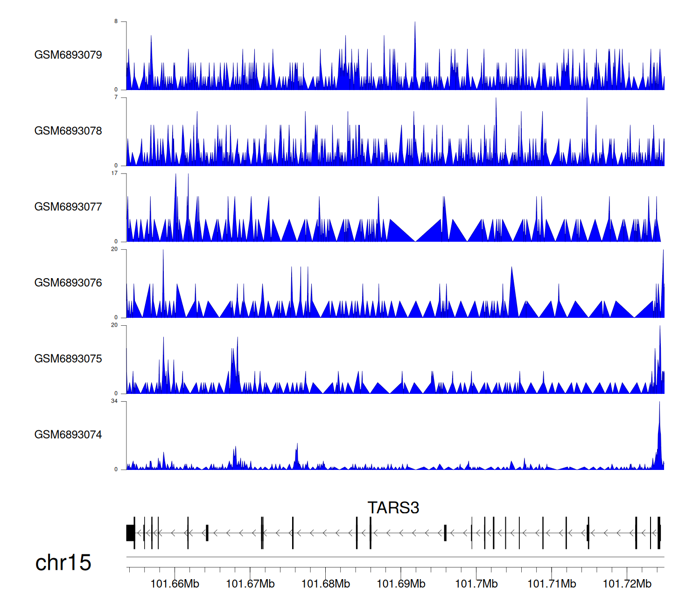Image resolution: width=700 pixels, height=616 pixels.
Task: Click the GSM6893075 track label
Action: click(68, 359)
